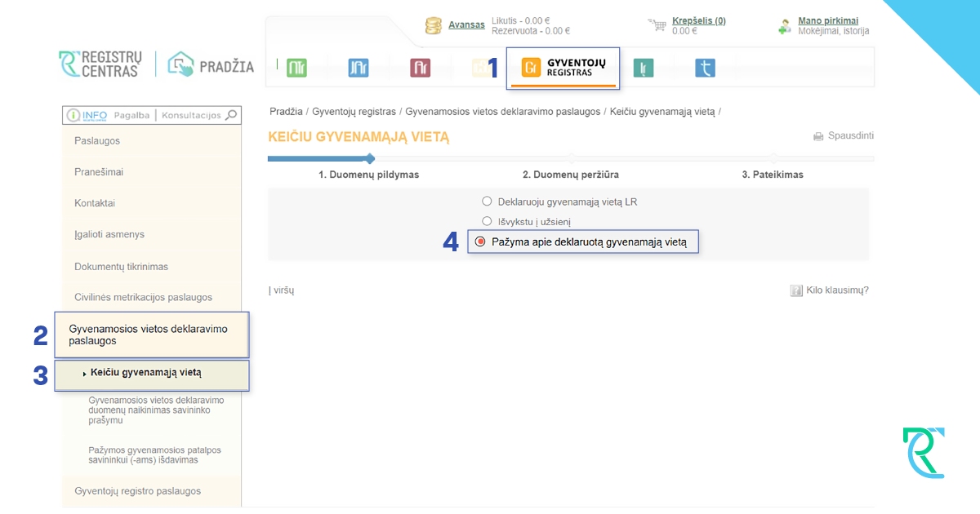Expand Civilinės metrikacijos paslaugos section
980x514 pixels.
[x=152, y=298]
